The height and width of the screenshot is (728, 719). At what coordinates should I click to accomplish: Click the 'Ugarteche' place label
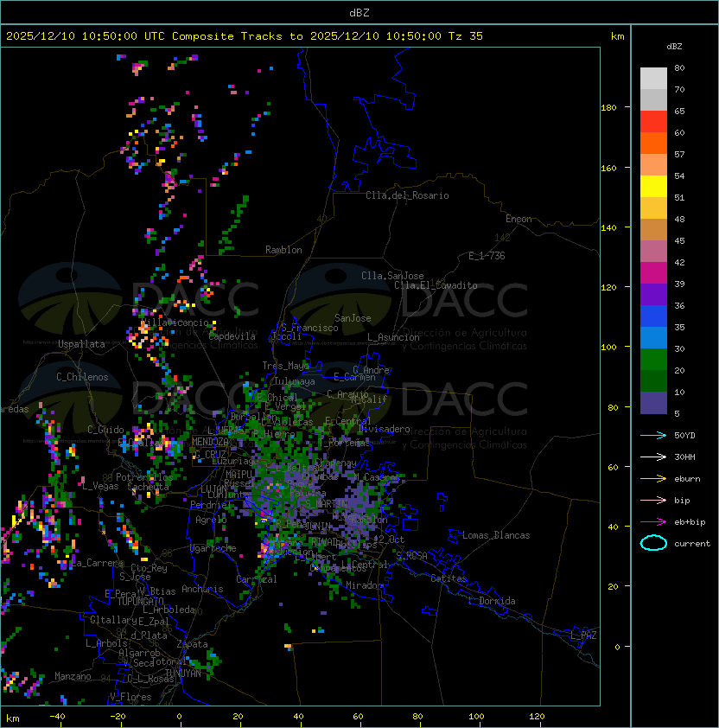click(213, 548)
